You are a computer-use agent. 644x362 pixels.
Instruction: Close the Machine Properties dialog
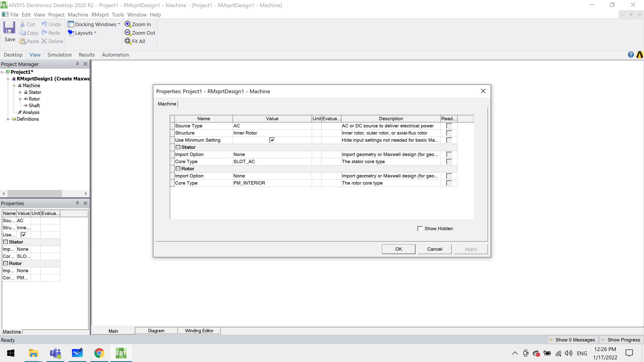tap(483, 91)
